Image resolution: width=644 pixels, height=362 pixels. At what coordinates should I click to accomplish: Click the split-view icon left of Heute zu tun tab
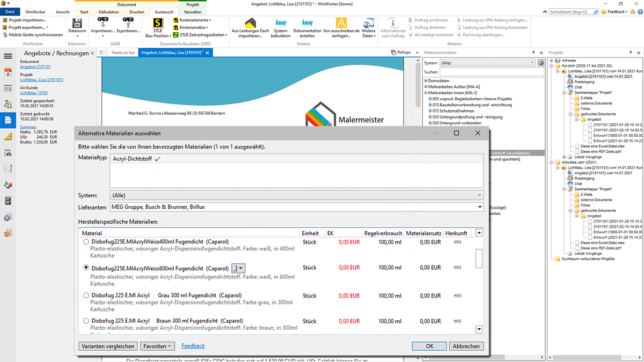coord(102,53)
